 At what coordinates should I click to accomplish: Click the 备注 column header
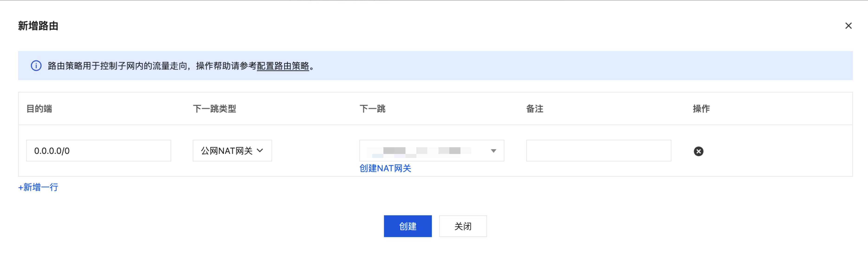tap(534, 109)
